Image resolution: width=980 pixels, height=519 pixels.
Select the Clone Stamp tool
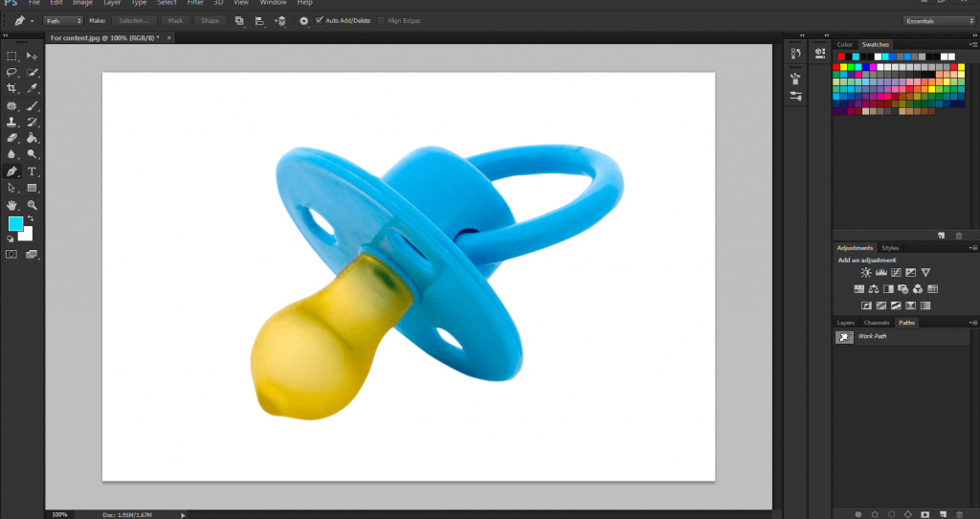click(x=11, y=123)
